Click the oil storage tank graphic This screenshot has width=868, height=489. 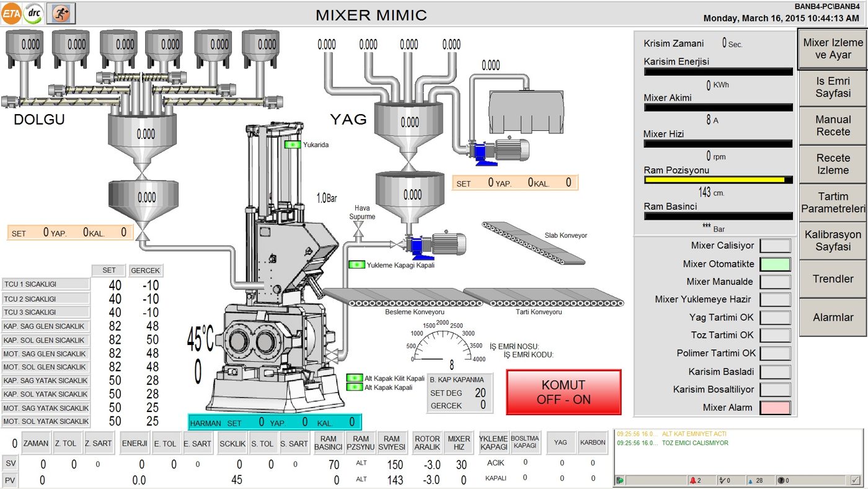526,112
